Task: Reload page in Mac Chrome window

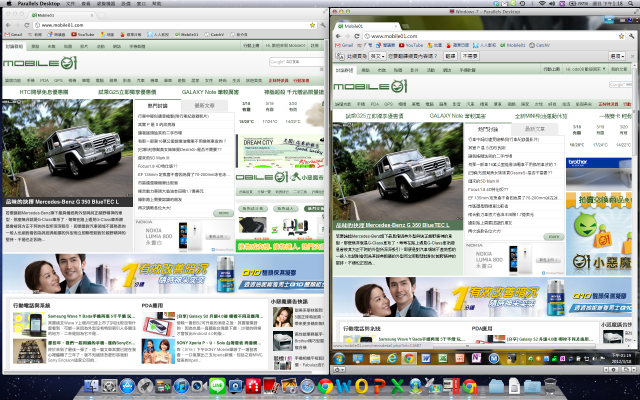Action: 27,25
